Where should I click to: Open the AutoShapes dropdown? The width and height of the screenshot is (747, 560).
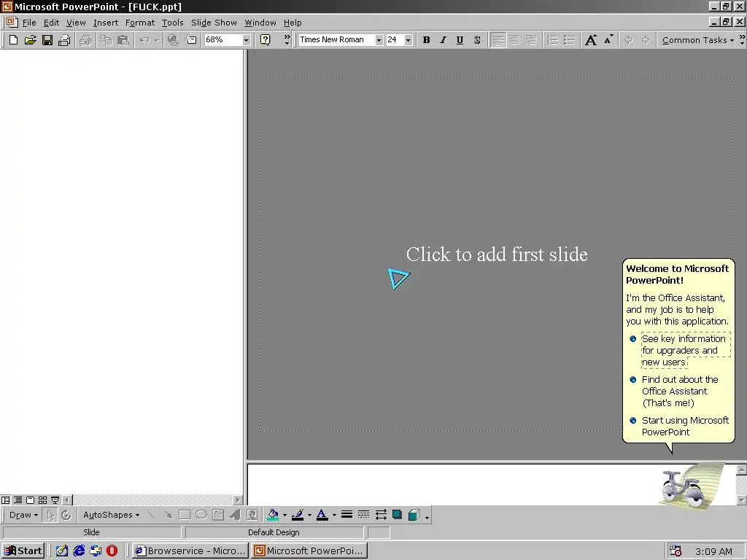tap(111, 515)
